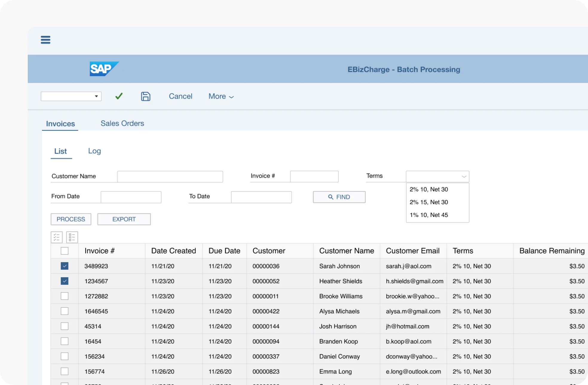Click the PROCESS button
This screenshot has width=588, height=385.
click(71, 219)
